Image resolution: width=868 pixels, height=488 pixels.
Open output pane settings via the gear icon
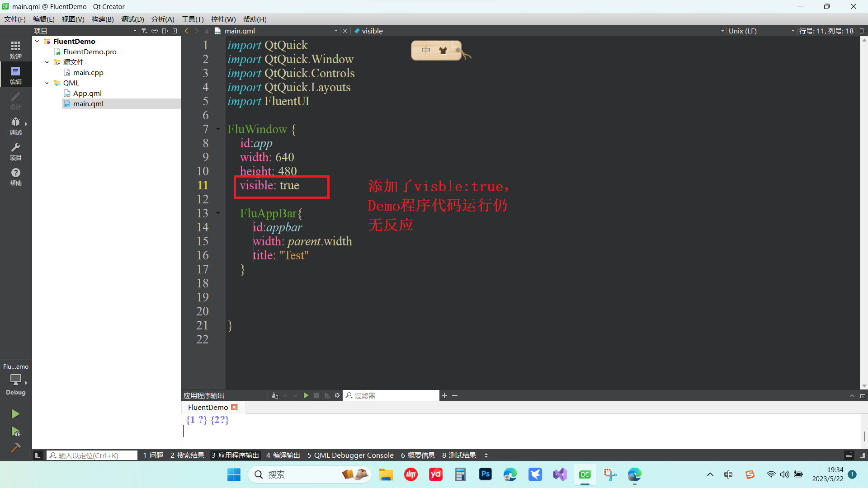pyautogui.click(x=336, y=395)
